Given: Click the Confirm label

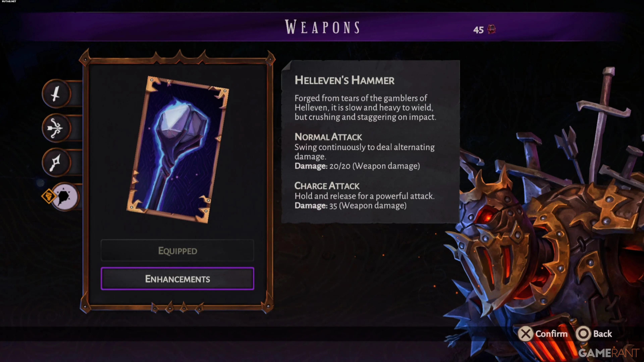Looking at the screenshot, I should 551,334.
